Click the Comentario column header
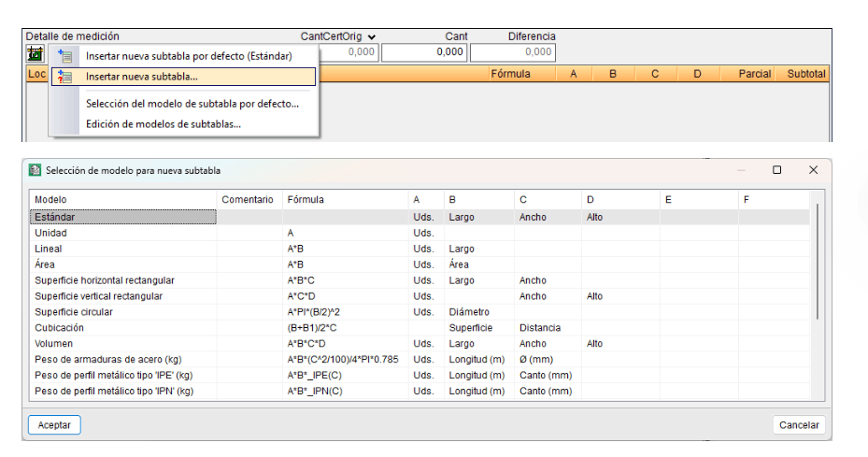The height and width of the screenshot is (457, 868). [x=248, y=199]
